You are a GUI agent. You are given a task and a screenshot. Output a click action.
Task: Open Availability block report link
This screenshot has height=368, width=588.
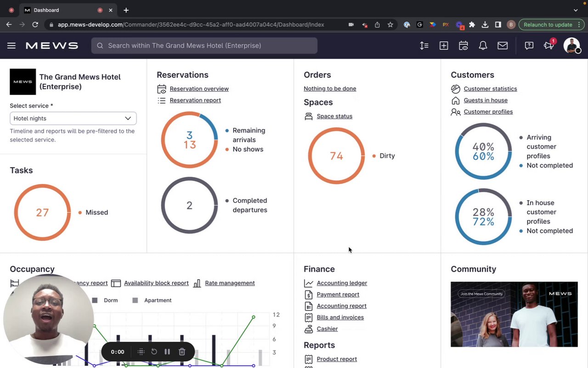coord(156,283)
